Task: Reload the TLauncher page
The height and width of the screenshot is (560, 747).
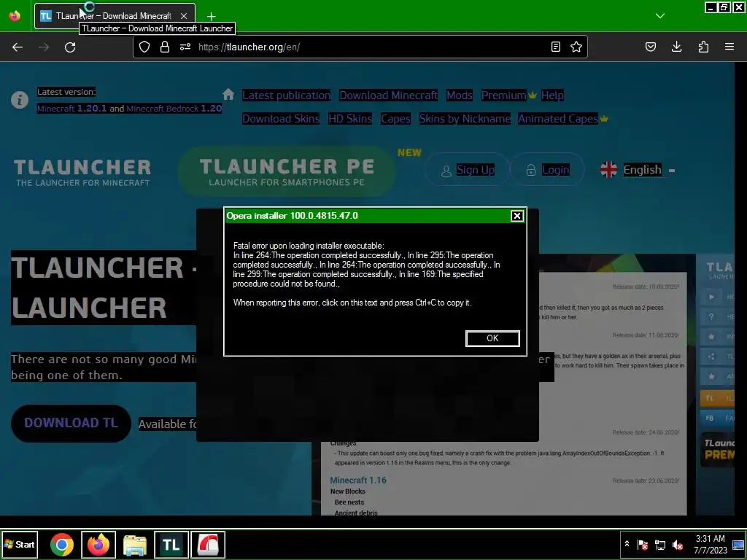Action: [70, 47]
